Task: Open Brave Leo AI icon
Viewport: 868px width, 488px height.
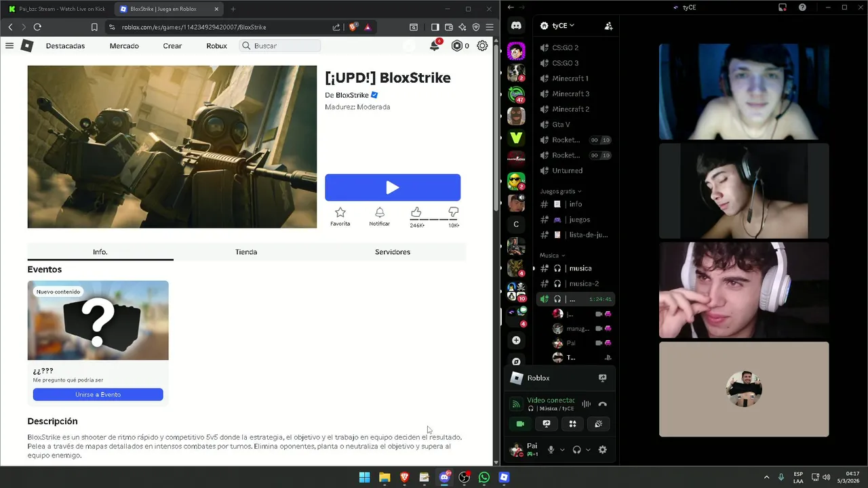Action: pos(462,27)
